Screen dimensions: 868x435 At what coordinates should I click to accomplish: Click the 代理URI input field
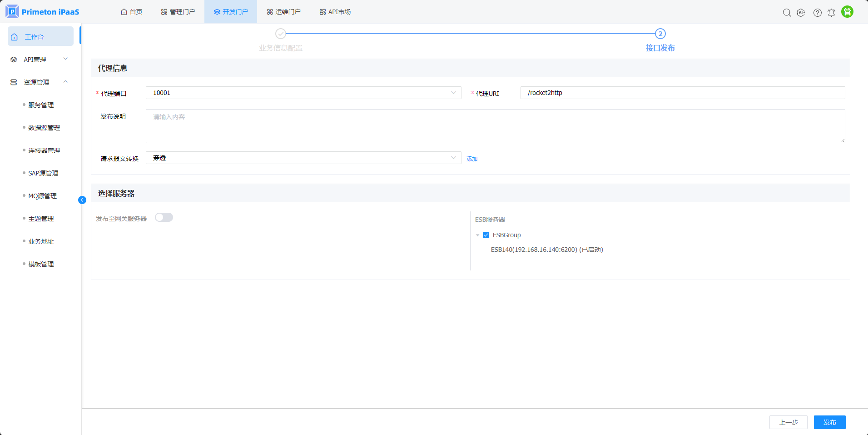pos(682,93)
